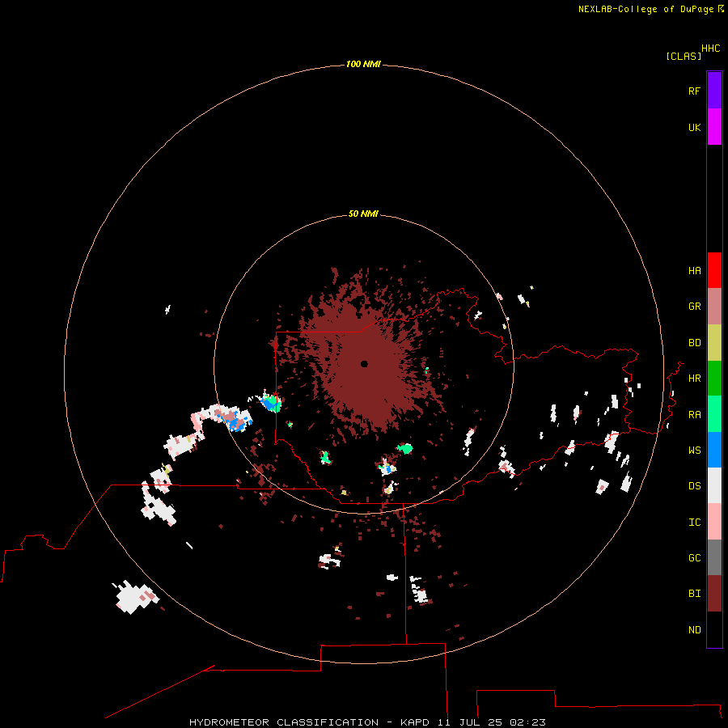Screen dimensions: 728x728
Task: Select the blue WS legend swatch
Action: pos(714,450)
